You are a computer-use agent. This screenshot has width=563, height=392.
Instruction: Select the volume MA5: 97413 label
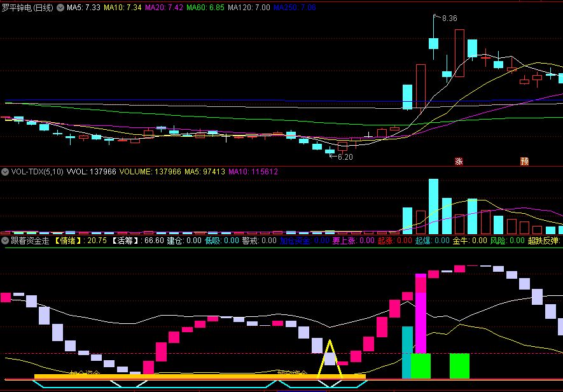(x=205, y=172)
